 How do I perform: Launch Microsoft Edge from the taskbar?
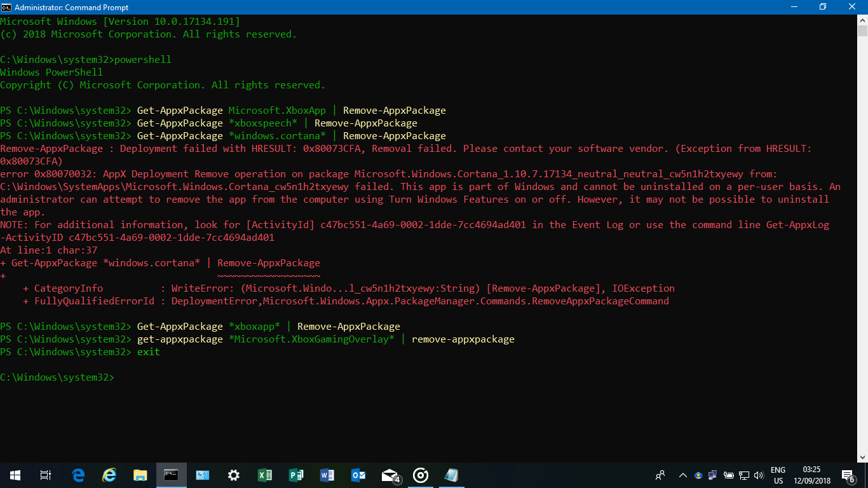pyautogui.click(x=78, y=475)
